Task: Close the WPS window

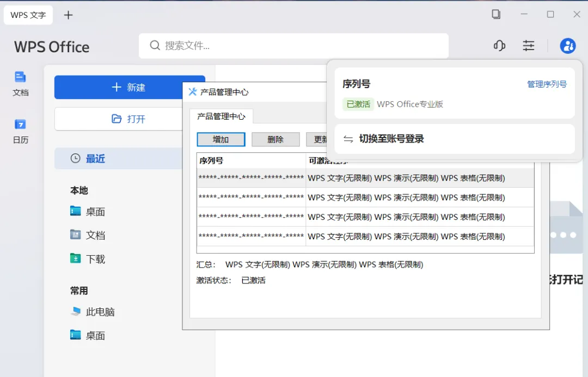Action: point(577,14)
